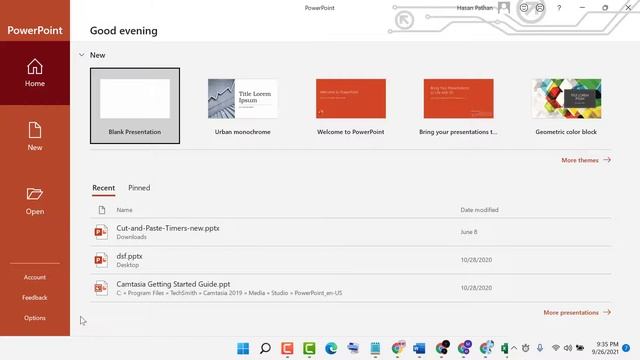Open the red Camtasia recorder taskbar icon

pos(287,348)
